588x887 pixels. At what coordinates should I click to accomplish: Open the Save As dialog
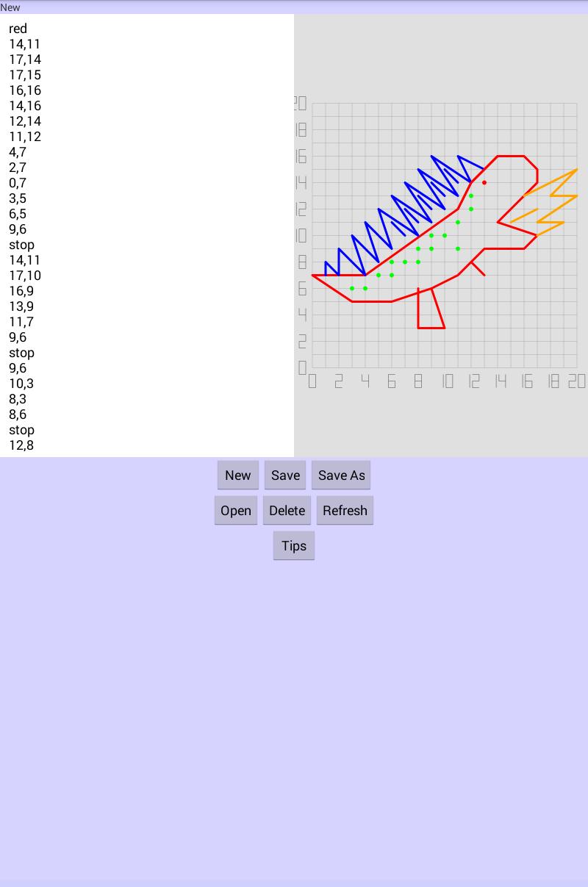tap(341, 475)
